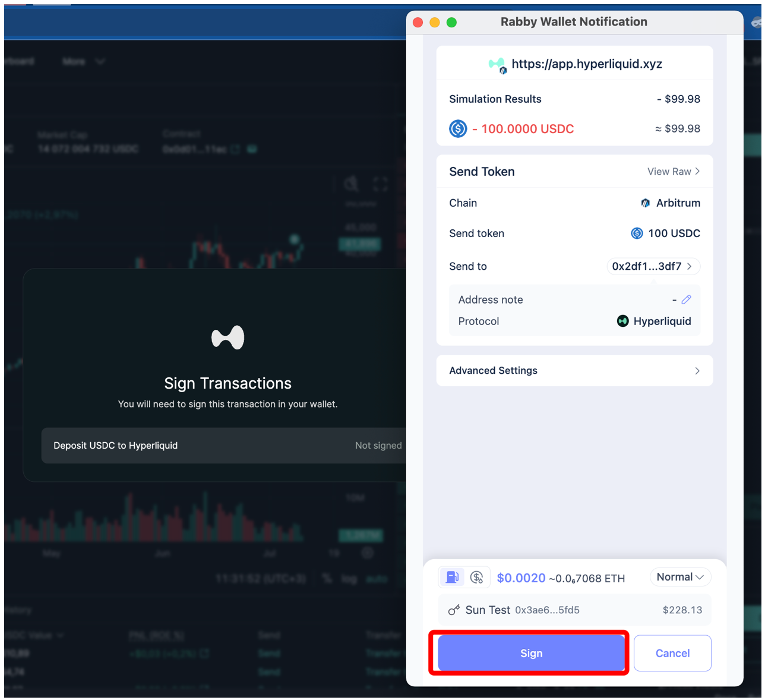Edit address note with pencil icon
This screenshot has width=765, height=700.
[x=686, y=299]
